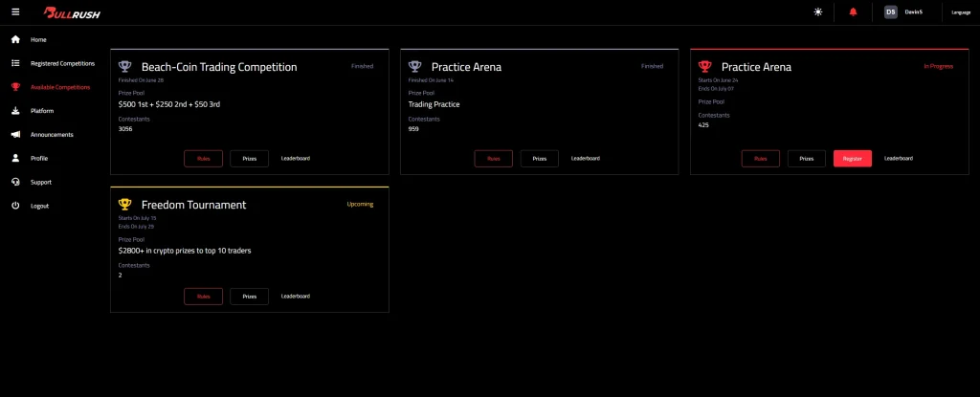Viewport: 980px width, 397px height.
Task: Click the contestants count 3056
Action: click(x=125, y=129)
